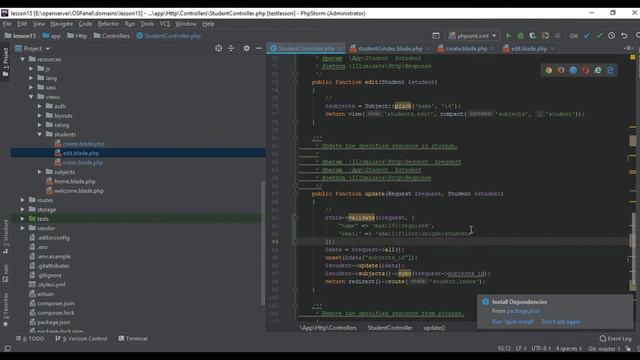Click "Don't ask again" link

(x=561, y=322)
